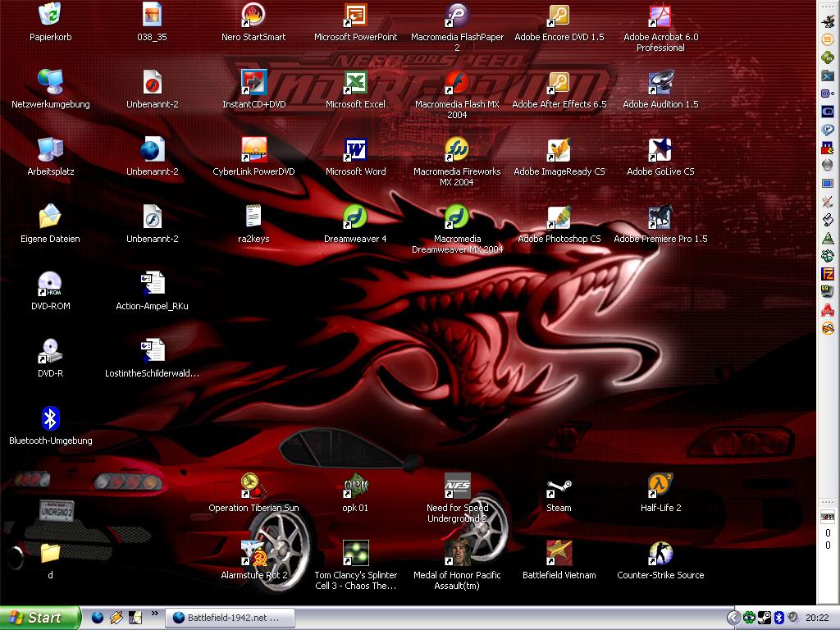Open Macromedia Dreamweaver MX 2004 shortcut
This screenshot has width=840, height=630.
click(457, 217)
